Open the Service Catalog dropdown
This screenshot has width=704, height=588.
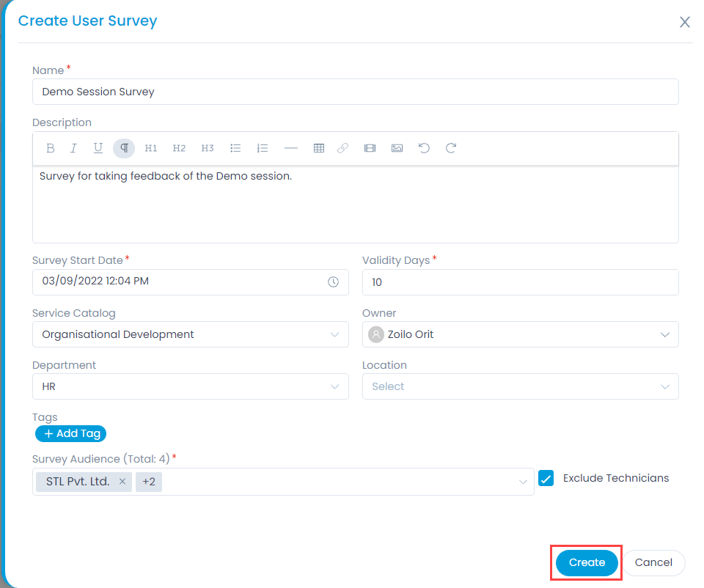click(337, 334)
